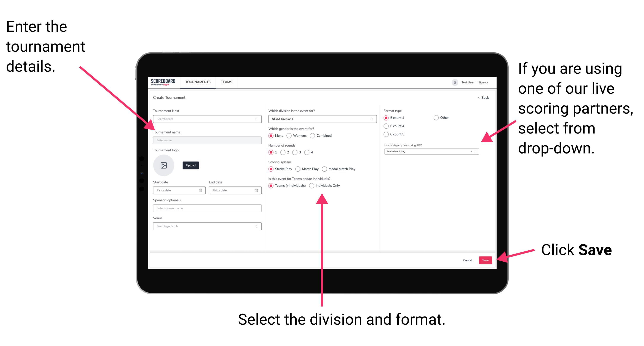The image size is (644, 346).
Task: Expand the Venue golf club dropdown
Action: (256, 226)
